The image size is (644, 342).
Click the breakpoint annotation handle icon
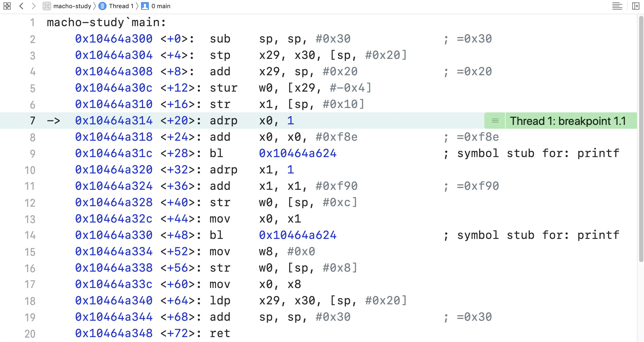[495, 121]
